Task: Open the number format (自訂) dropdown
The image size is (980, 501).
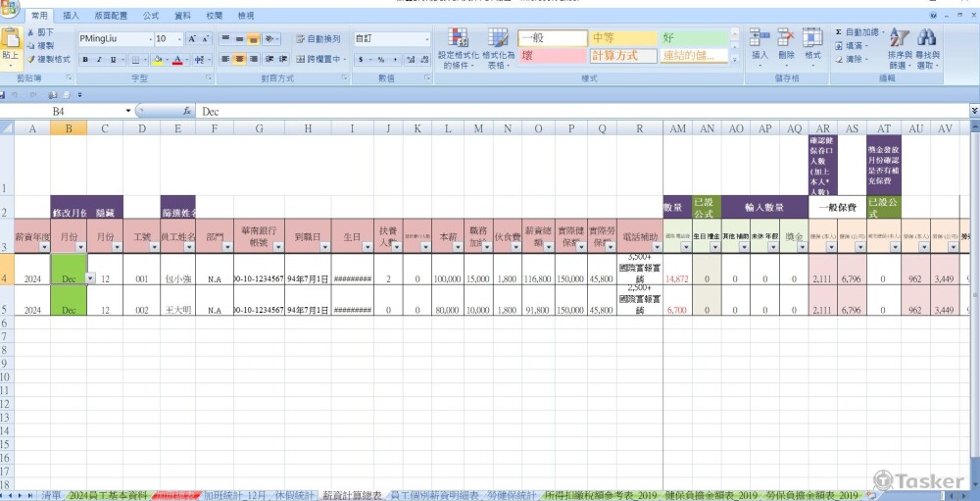Action: (429, 39)
